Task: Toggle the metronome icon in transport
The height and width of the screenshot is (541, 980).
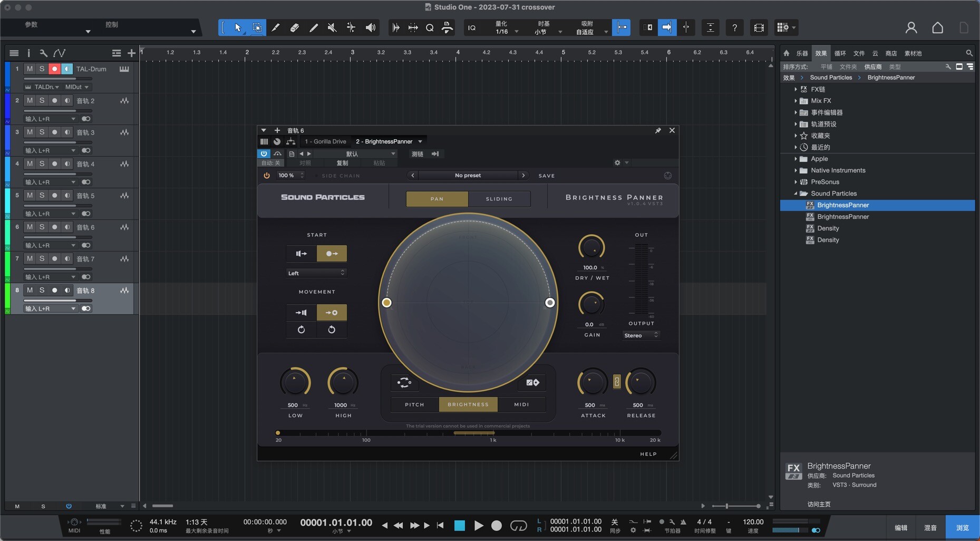Action: click(x=683, y=521)
